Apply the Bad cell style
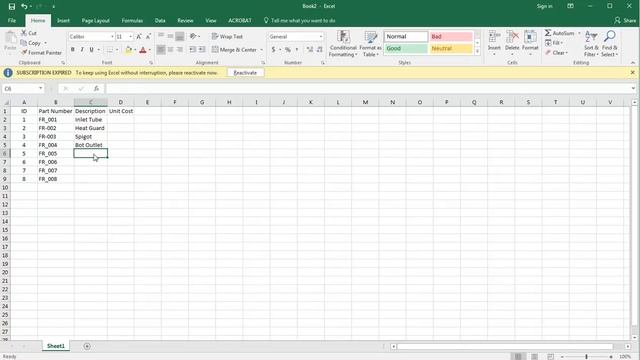 [451, 36]
